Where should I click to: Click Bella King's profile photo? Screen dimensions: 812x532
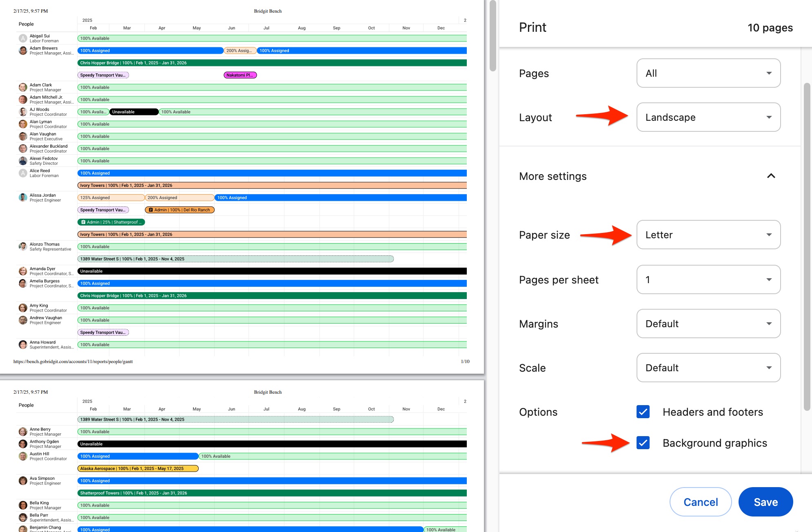(x=23, y=505)
